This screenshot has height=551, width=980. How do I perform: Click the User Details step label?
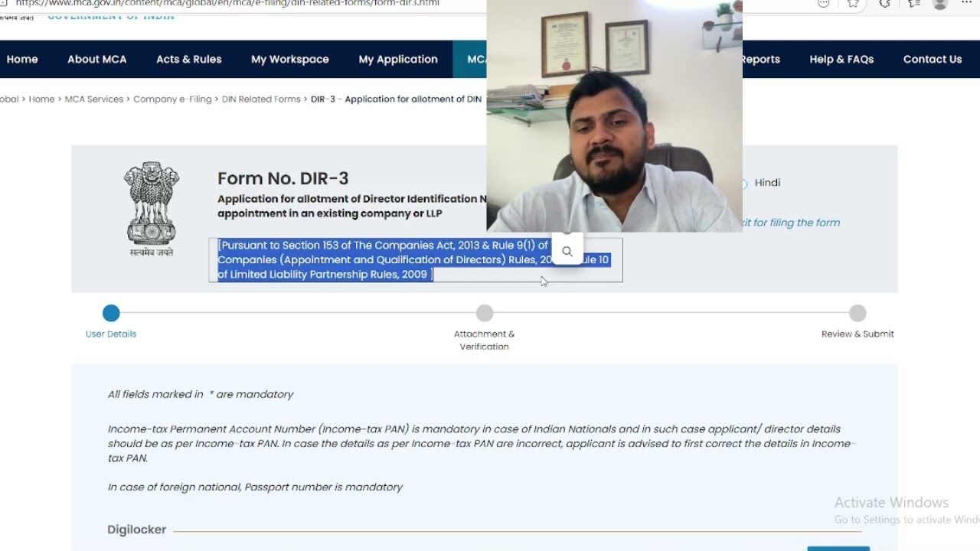click(x=111, y=334)
